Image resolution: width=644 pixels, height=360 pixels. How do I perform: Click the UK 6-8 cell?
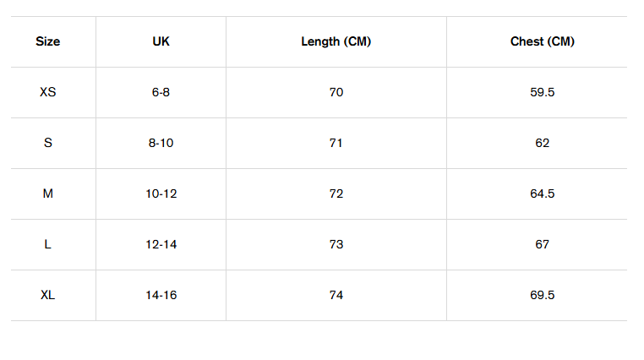pyautogui.click(x=161, y=92)
